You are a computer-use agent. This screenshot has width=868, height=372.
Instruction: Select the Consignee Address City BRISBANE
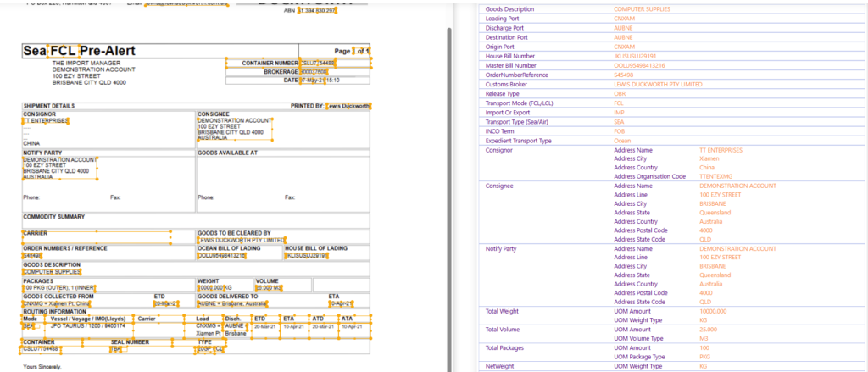712,203
